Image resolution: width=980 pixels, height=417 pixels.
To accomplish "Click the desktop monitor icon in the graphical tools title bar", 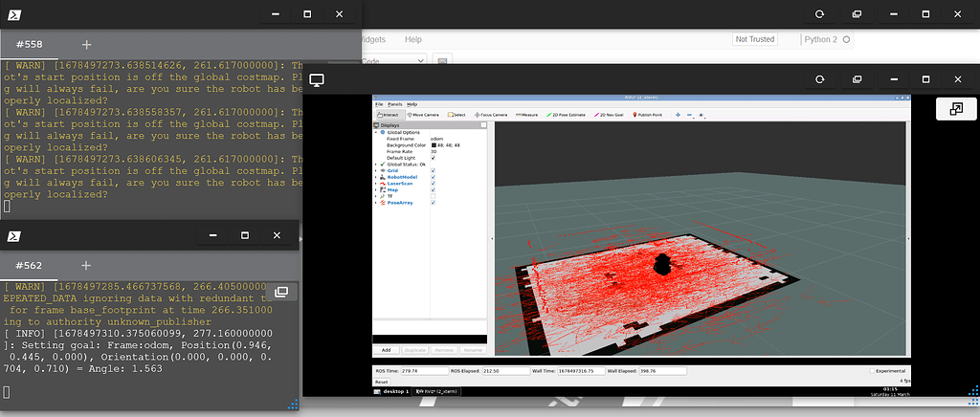I will 317,80.
